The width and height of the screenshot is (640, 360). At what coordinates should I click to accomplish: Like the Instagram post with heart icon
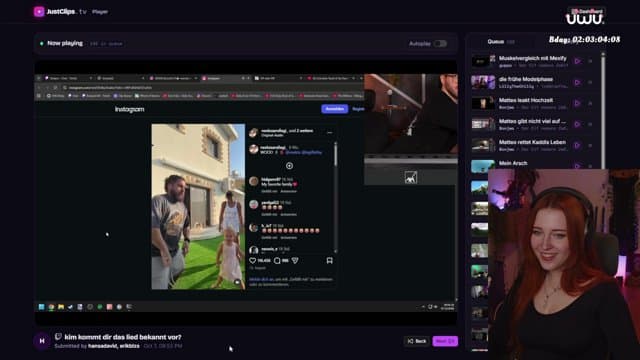coord(253,260)
